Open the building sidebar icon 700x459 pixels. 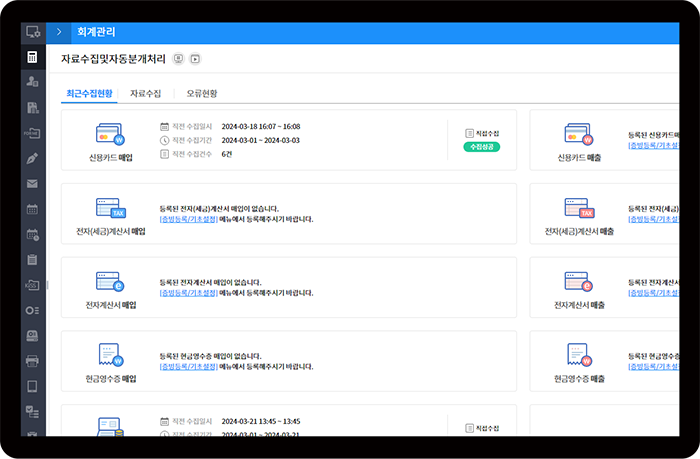pyautogui.click(x=33, y=107)
